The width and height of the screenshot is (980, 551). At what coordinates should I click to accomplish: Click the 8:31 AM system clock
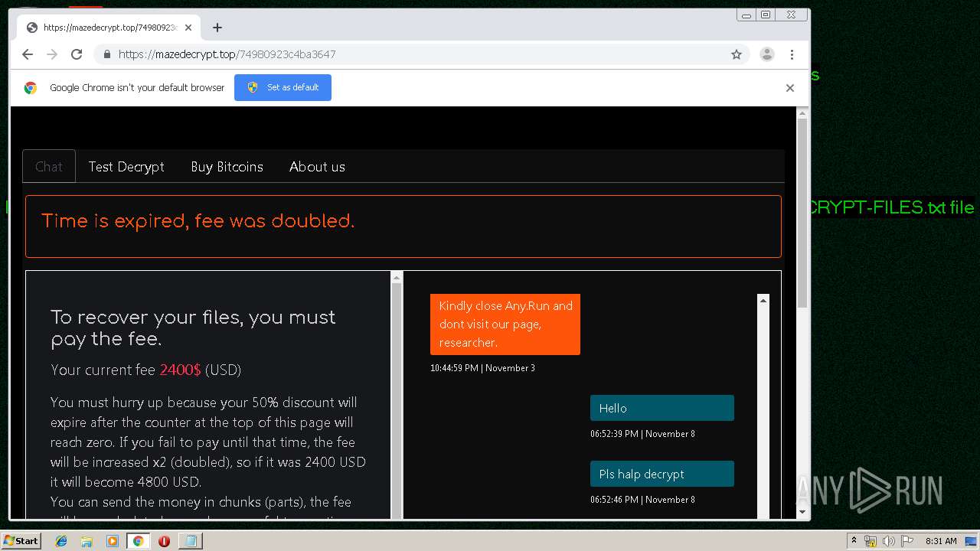(941, 541)
